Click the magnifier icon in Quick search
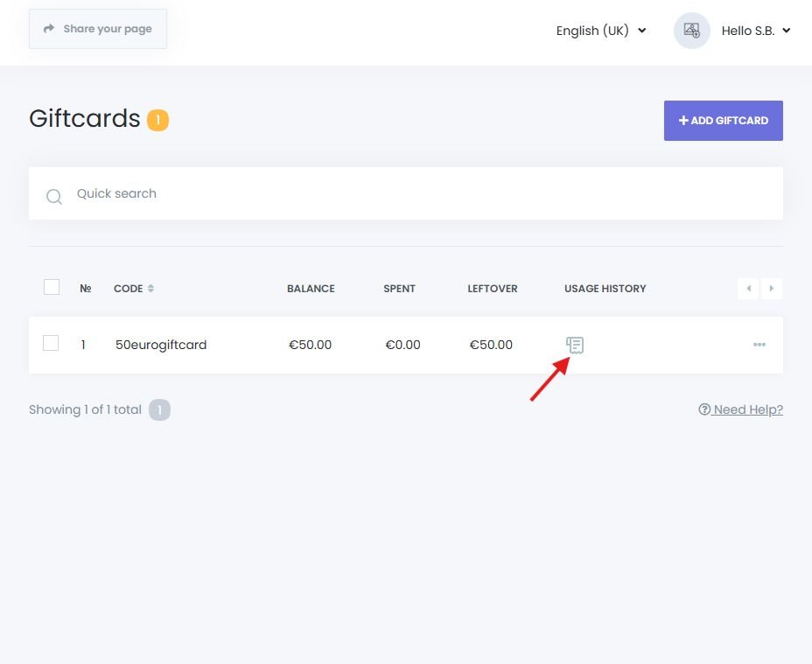The width and height of the screenshot is (812, 664). point(53,196)
